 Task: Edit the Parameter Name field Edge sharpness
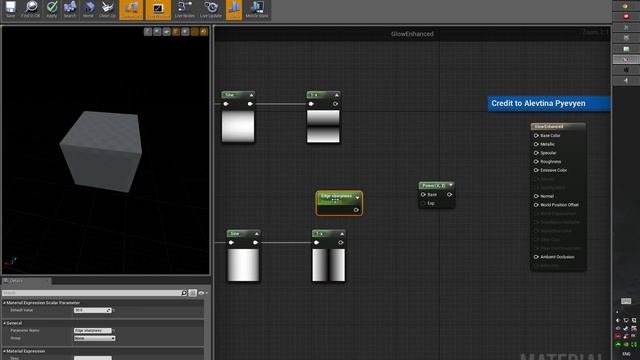point(92,331)
